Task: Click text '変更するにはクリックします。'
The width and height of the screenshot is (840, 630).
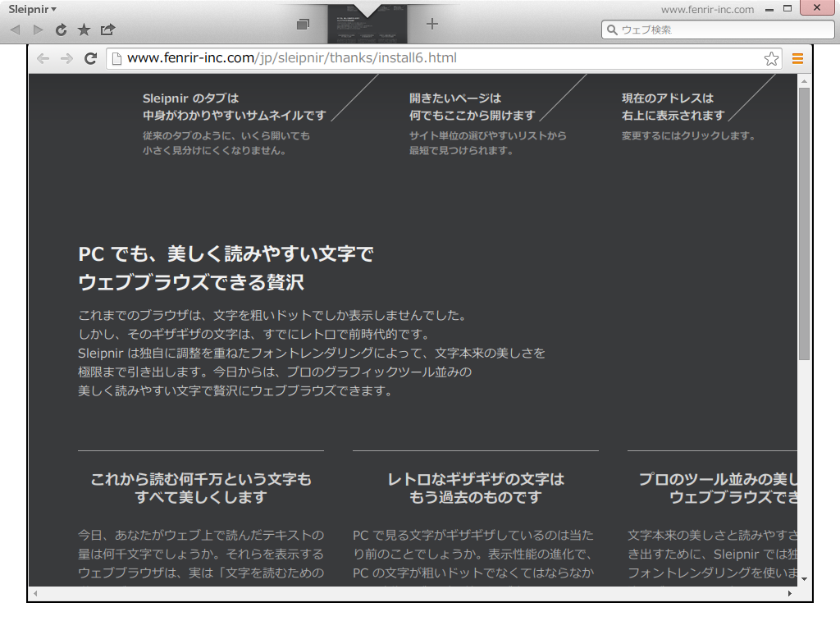Action: (x=689, y=135)
